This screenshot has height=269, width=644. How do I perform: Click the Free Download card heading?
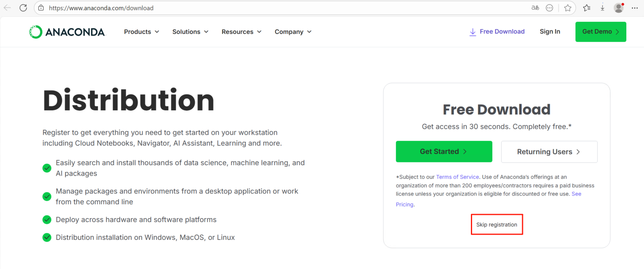[497, 109]
